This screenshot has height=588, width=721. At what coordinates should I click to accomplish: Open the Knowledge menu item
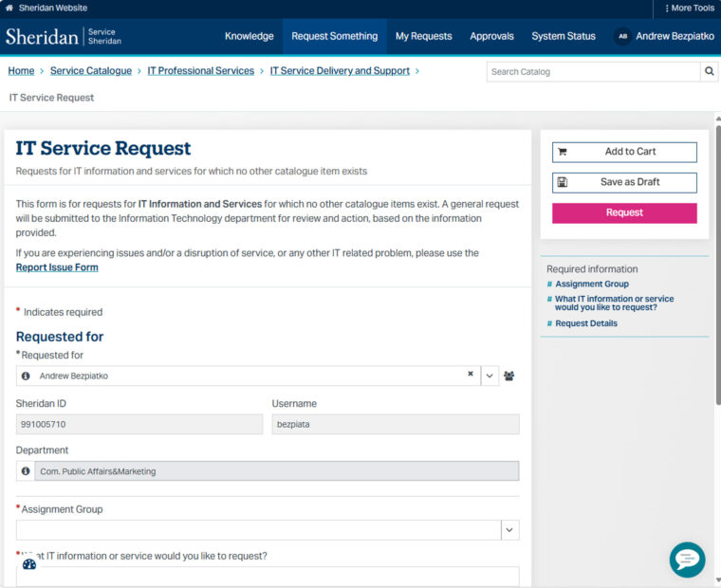pyautogui.click(x=250, y=36)
